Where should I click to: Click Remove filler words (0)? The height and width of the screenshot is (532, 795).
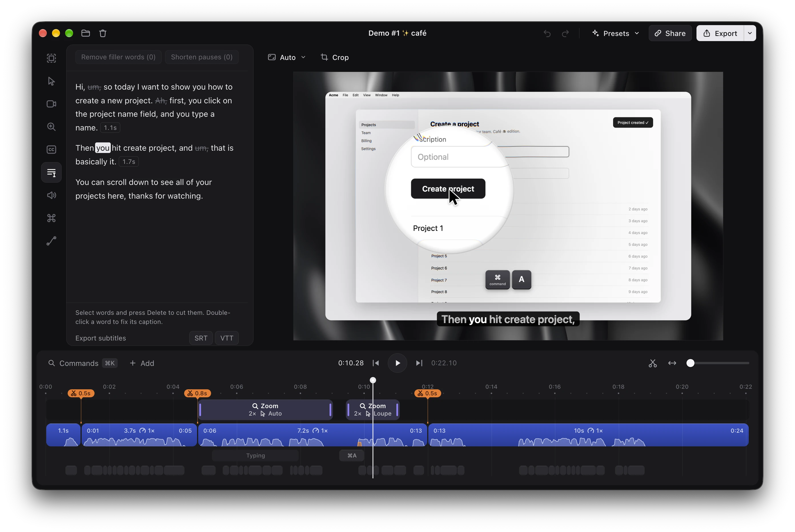point(118,57)
